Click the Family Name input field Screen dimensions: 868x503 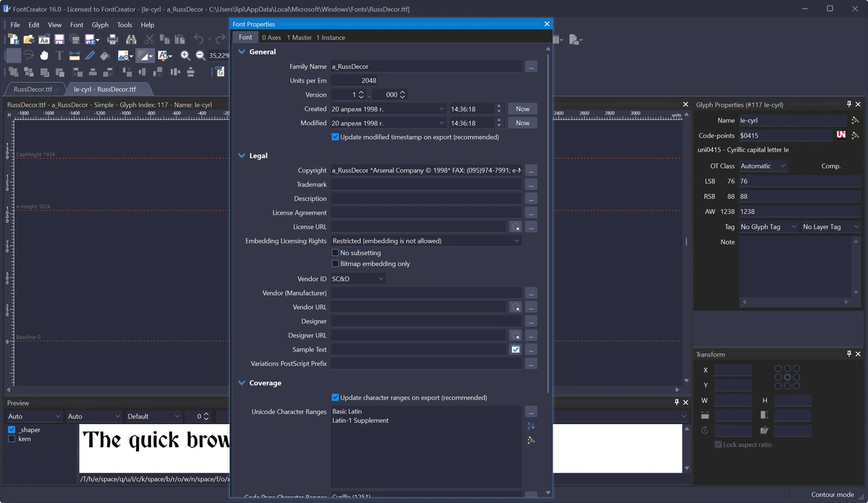(x=426, y=66)
